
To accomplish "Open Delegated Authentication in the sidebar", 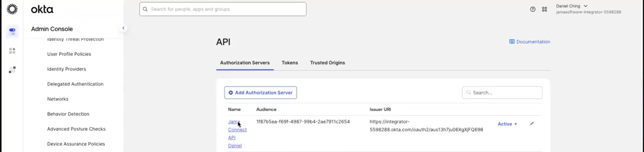I will pyautogui.click(x=75, y=84).
